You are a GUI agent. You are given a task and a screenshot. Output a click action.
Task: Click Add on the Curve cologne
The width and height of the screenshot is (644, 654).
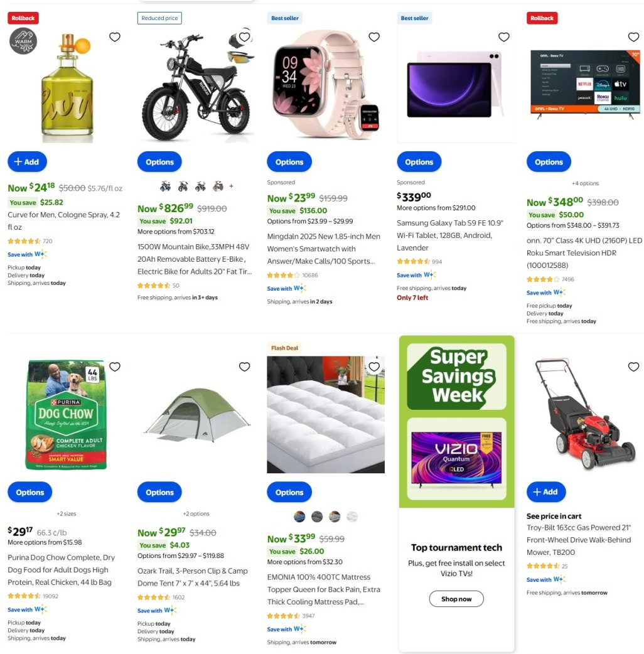(27, 161)
